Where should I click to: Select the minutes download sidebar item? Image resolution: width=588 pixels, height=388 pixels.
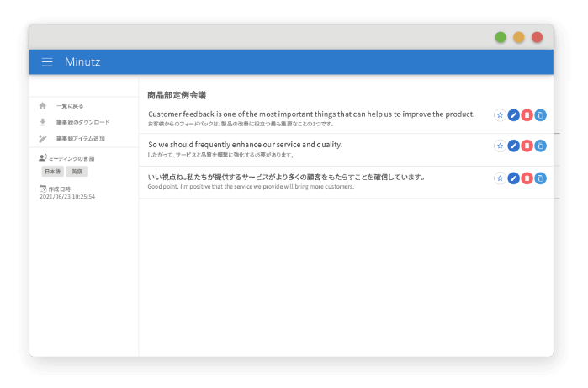click(84, 122)
